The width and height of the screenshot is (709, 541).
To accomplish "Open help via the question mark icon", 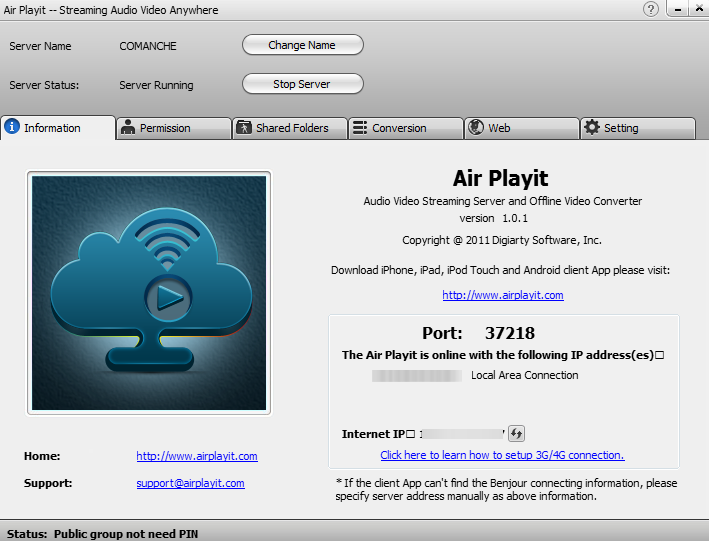I will 651,9.
